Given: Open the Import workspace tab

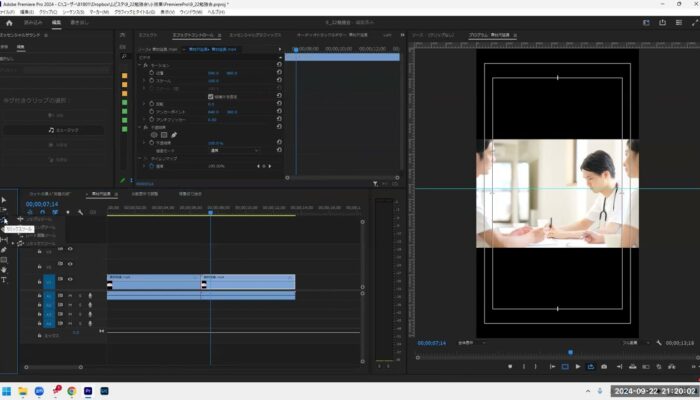Looking at the screenshot, I should point(33,22).
